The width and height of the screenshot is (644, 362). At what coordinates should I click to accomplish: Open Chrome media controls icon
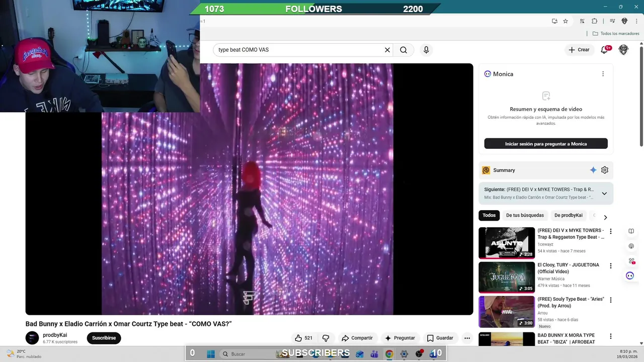[x=612, y=21]
